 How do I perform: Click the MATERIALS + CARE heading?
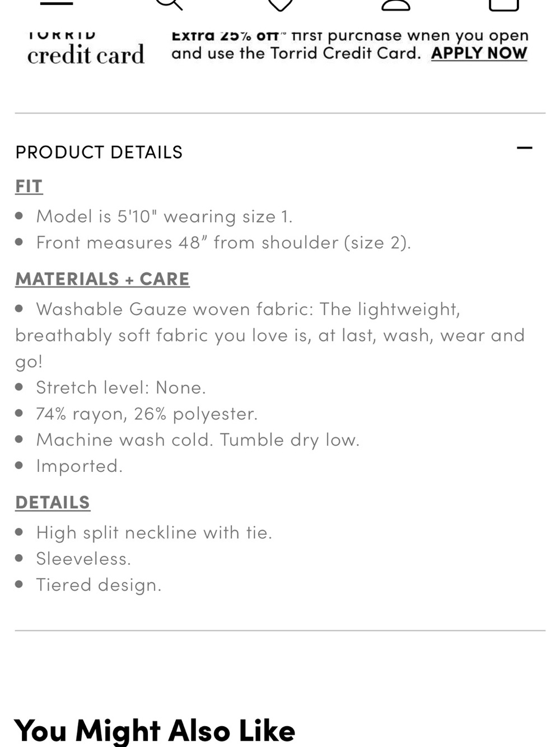point(102,279)
